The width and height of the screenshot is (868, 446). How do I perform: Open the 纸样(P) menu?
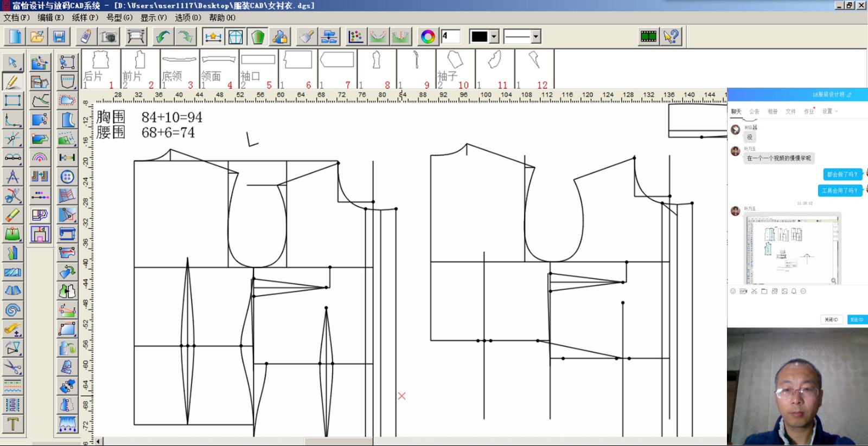point(85,18)
